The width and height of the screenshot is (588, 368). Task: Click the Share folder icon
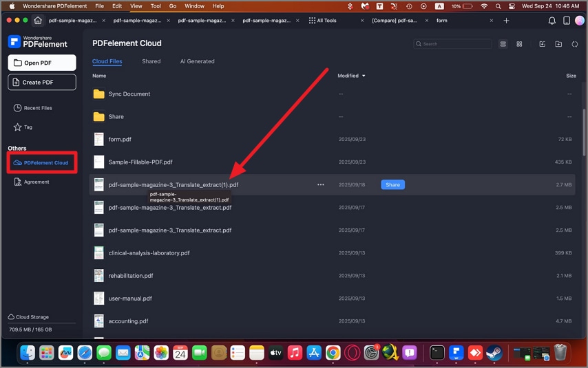pyautogui.click(x=98, y=117)
